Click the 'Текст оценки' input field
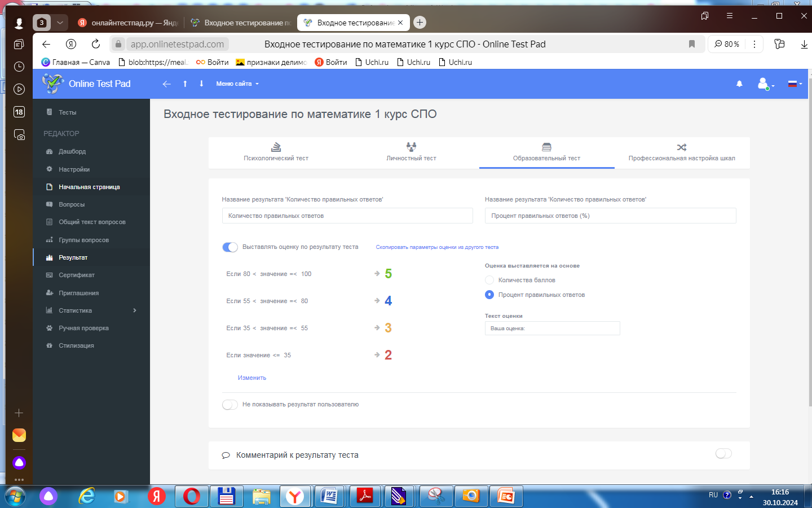 [x=552, y=329]
